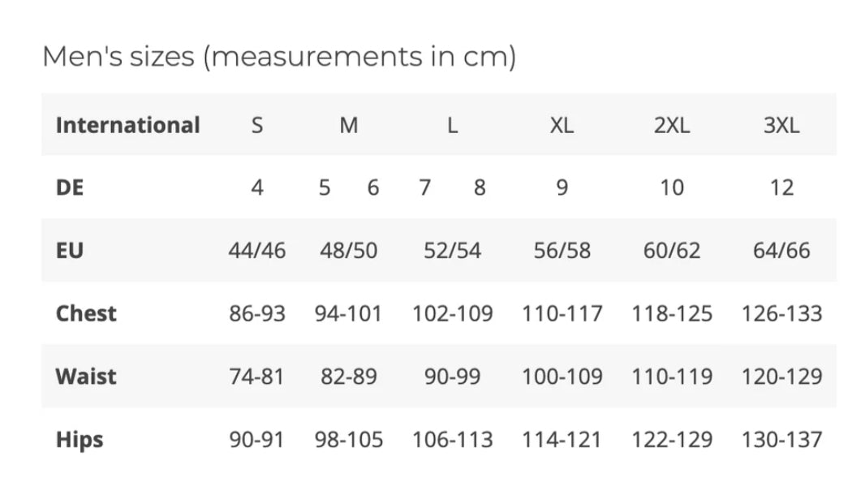This screenshot has height=504, width=848.
Task: Select DE size 12 cell
Action: [781, 188]
